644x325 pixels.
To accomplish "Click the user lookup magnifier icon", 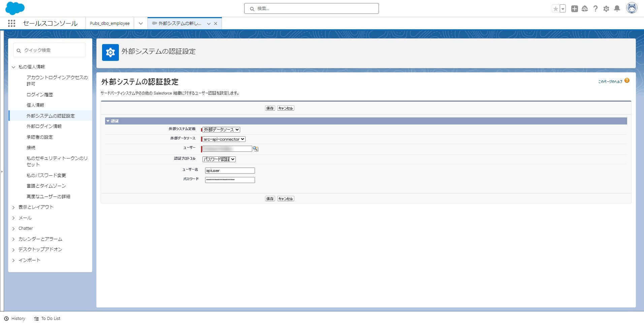I will click(256, 149).
